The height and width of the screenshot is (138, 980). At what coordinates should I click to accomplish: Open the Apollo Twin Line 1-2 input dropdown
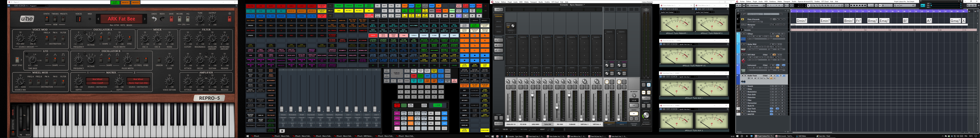point(689,44)
